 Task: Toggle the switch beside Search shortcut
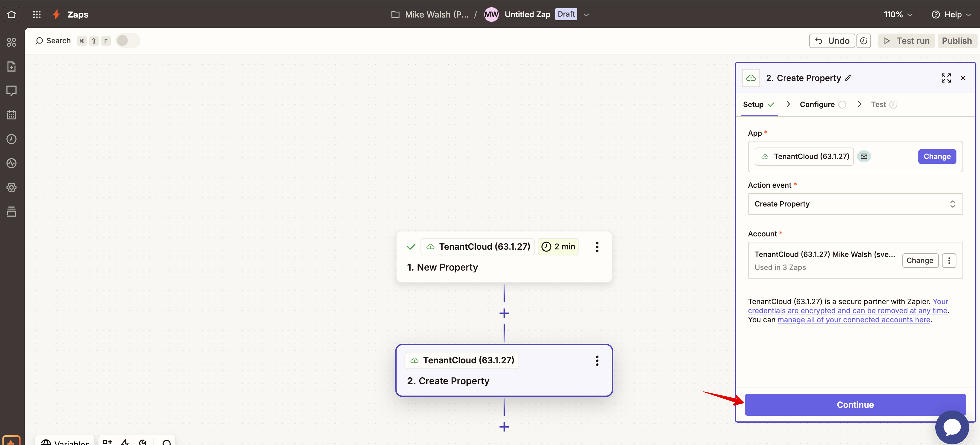pos(127,41)
